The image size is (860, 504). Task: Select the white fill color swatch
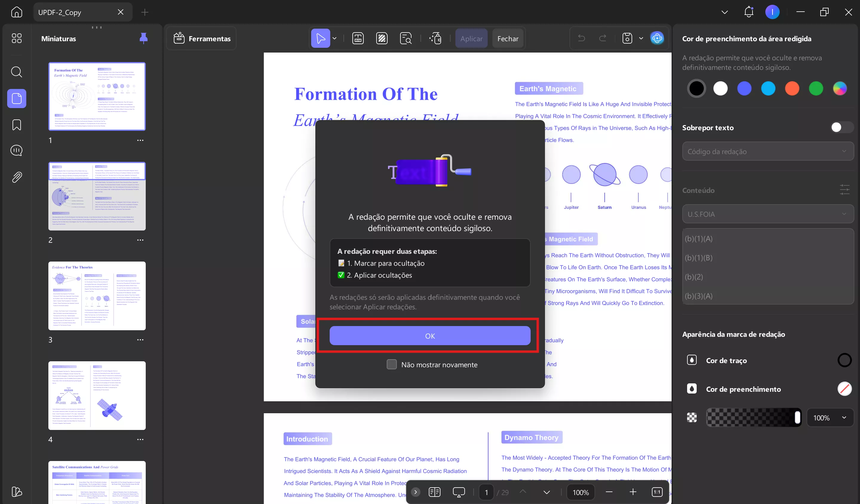(720, 88)
